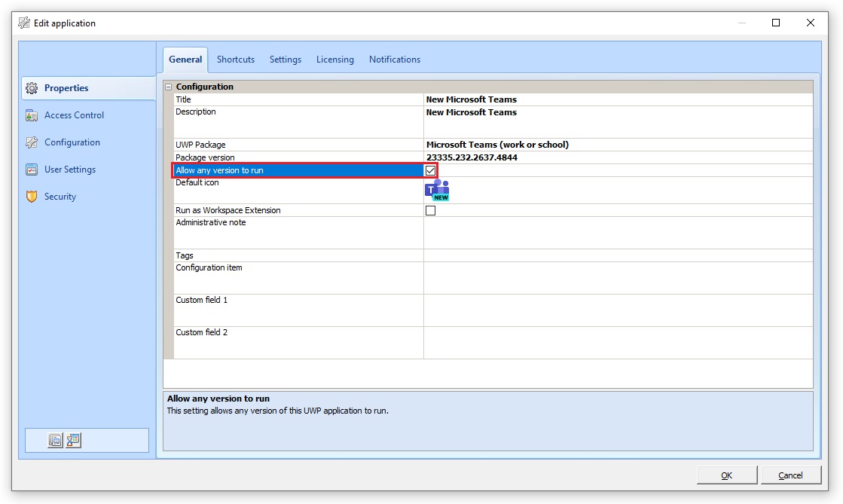
Task: Select the Properties gear icon in sidebar
Action: click(32, 88)
